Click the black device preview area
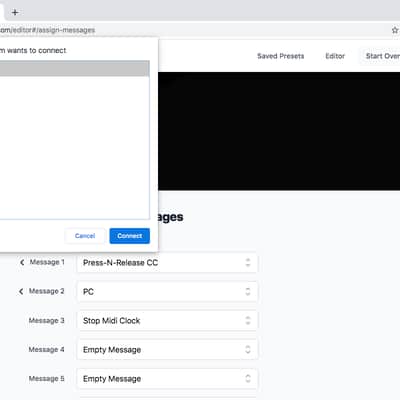Image resolution: width=400 pixels, height=400 pixels. click(x=279, y=131)
